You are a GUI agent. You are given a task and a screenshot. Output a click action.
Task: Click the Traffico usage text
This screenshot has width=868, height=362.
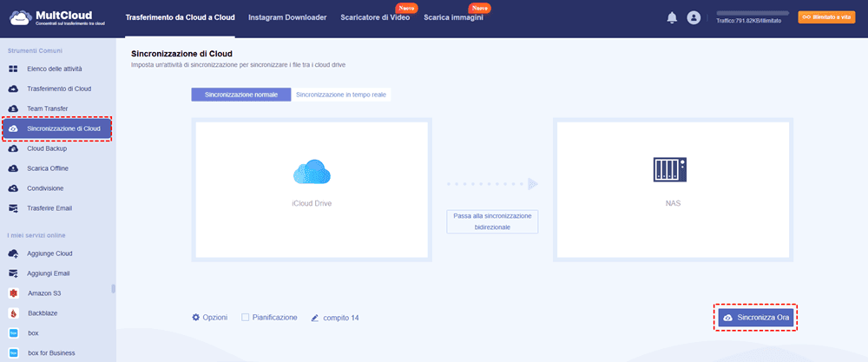(x=748, y=21)
